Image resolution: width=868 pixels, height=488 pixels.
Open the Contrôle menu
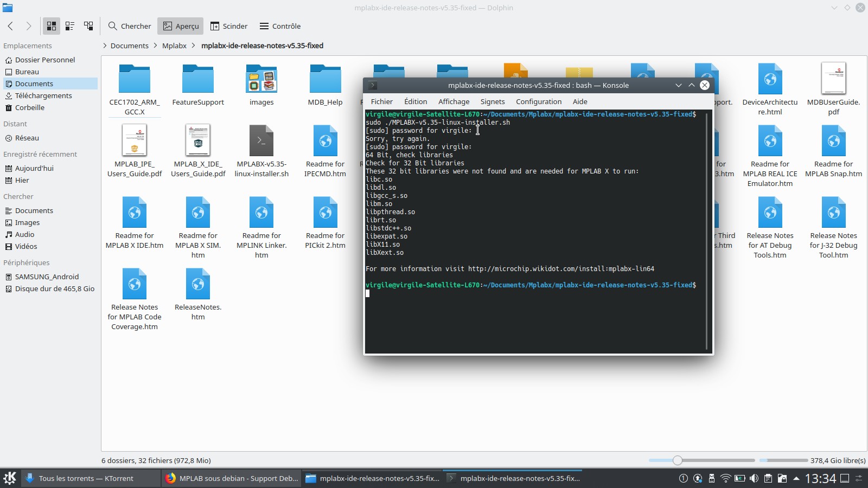[x=280, y=26]
